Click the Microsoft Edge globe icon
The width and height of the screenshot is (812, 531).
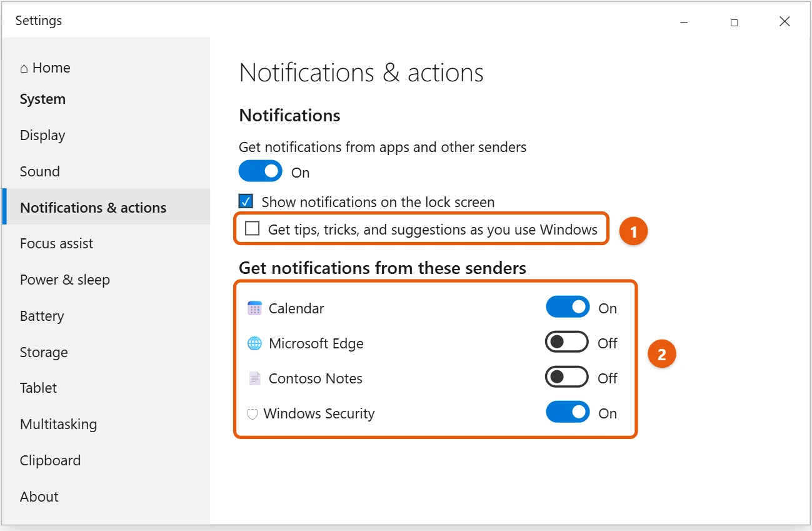click(x=254, y=343)
